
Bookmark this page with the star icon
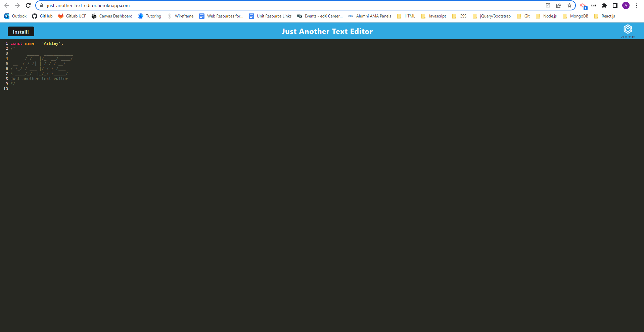tap(569, 5)
